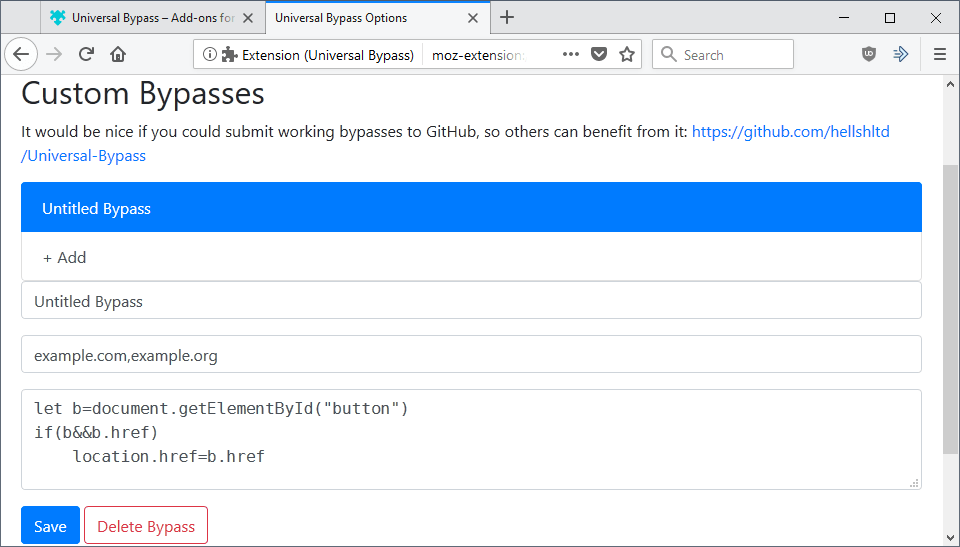Click the vertical scrollbar thumb
This screenshot has width=960, height=547.
coord(950,309)
